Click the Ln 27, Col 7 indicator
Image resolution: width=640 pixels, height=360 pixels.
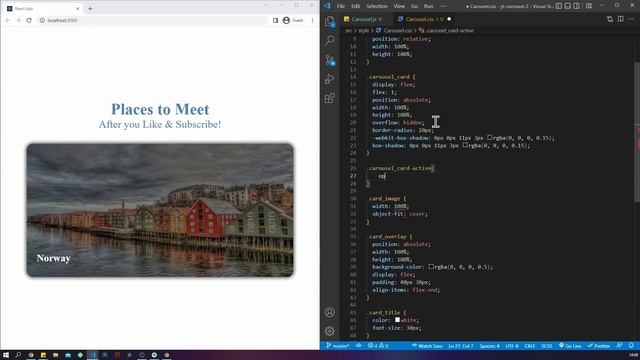(x=461, y=346)
